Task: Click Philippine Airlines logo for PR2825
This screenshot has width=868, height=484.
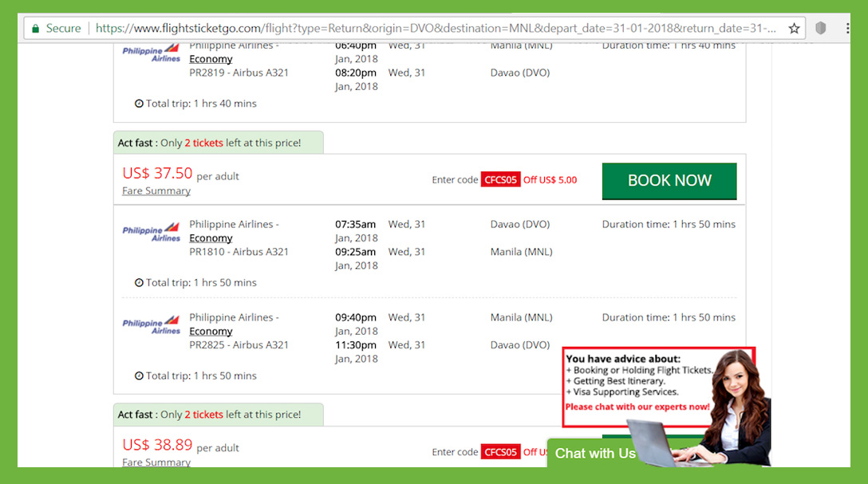Action: (151, 325)
